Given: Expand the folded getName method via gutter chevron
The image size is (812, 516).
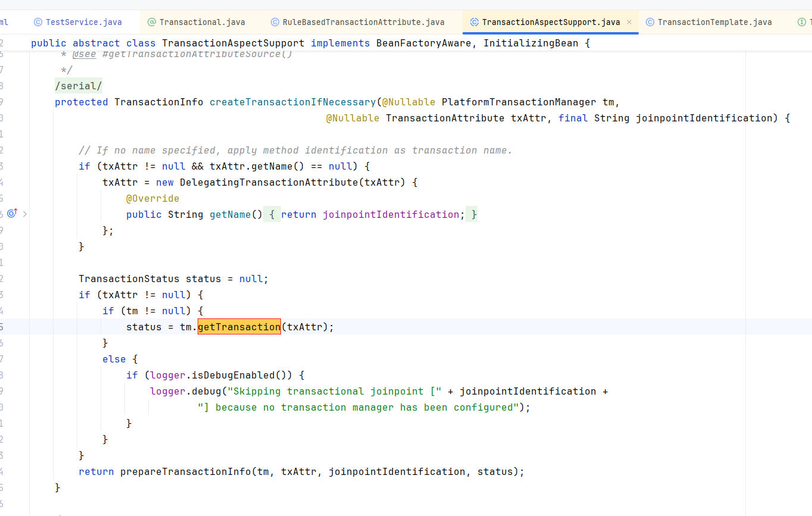Looking at the screenshot, I should [25, 214].
